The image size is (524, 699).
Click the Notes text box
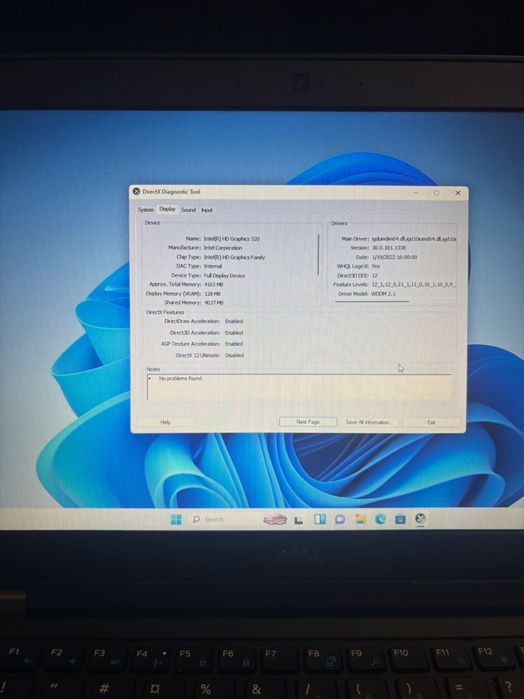click(x=299, y=387)
